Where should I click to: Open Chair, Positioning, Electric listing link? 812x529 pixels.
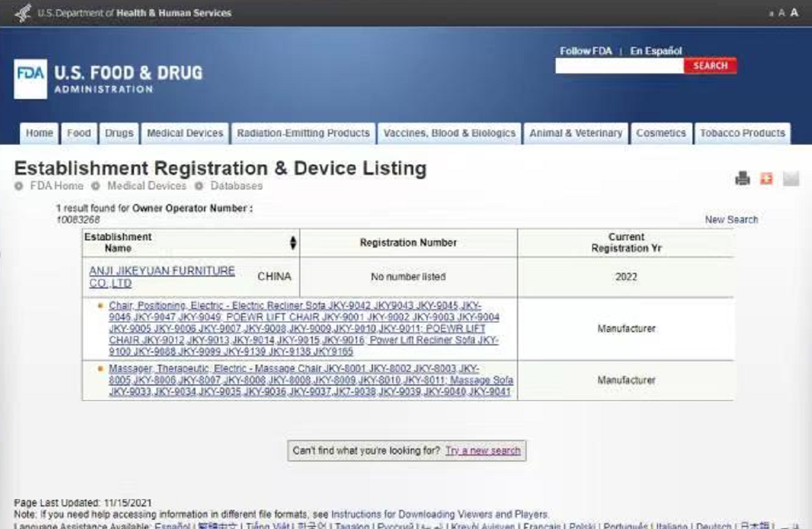click(x=304, y=329)
